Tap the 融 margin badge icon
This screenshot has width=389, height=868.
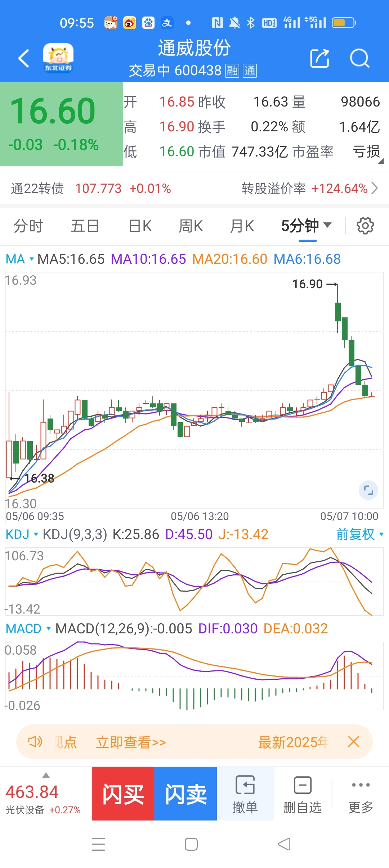click(232, 71)
